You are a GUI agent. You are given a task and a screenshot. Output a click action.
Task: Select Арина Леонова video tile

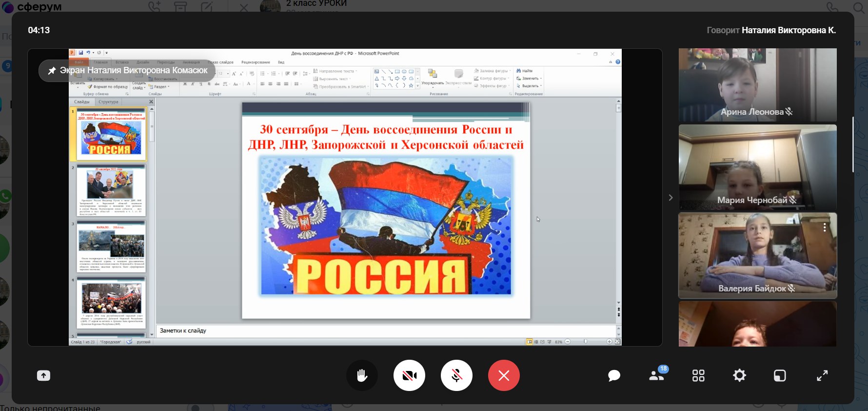[757, 84]
